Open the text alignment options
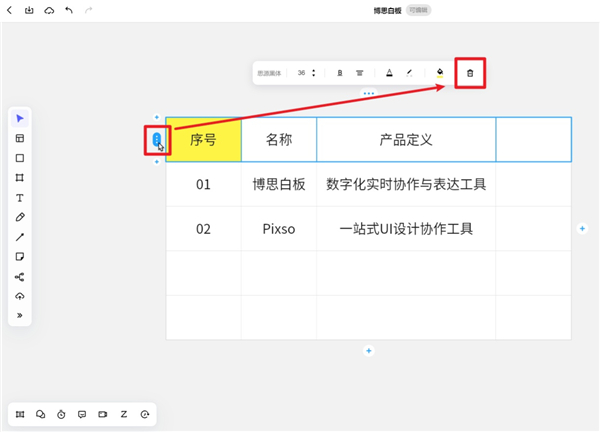600x432 pixels. coord(360,73)
